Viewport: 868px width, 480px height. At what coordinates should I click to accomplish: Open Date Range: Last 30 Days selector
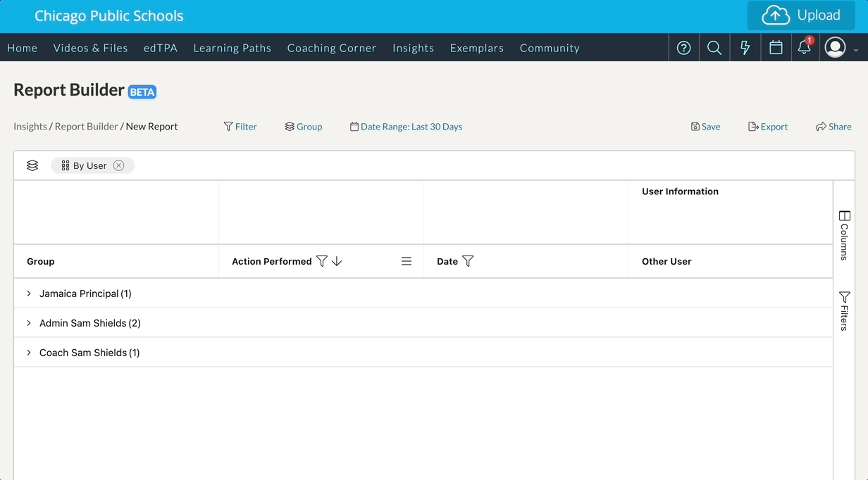pos(407,127)
